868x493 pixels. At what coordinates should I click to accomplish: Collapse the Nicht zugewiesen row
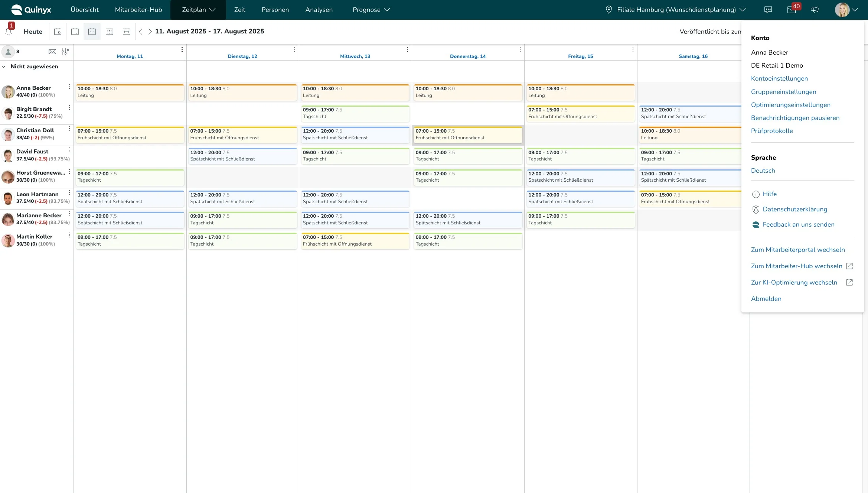tap(4, 67)
